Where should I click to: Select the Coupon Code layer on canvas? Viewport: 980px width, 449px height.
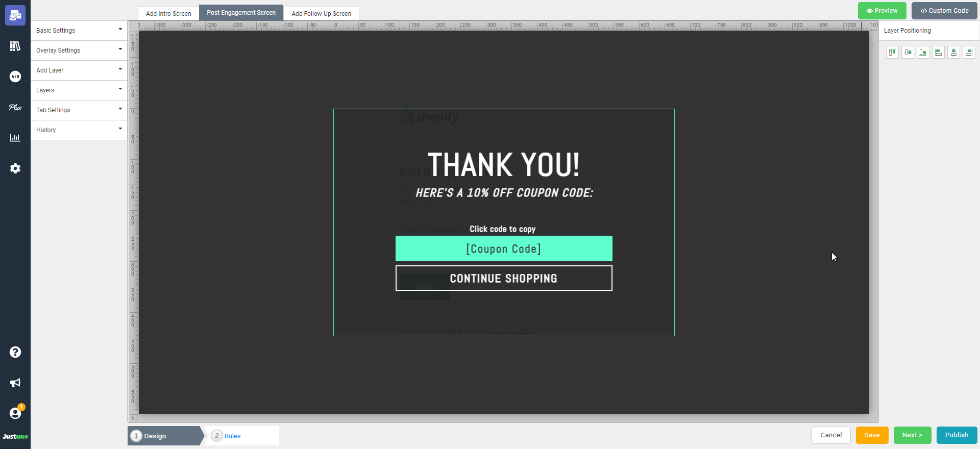pyautogui.click(x=503, y=249)
